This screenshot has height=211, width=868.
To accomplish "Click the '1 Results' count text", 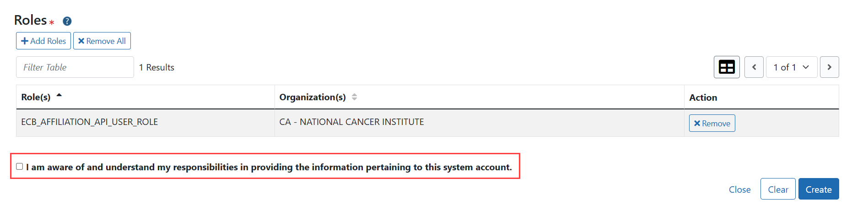I will pos(156,67).
